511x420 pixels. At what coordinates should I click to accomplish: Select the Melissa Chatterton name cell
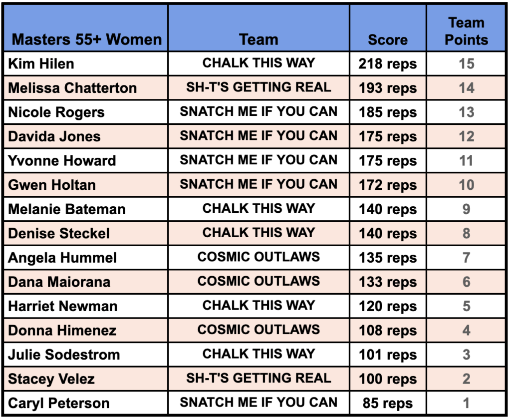[x=72, y=88]
